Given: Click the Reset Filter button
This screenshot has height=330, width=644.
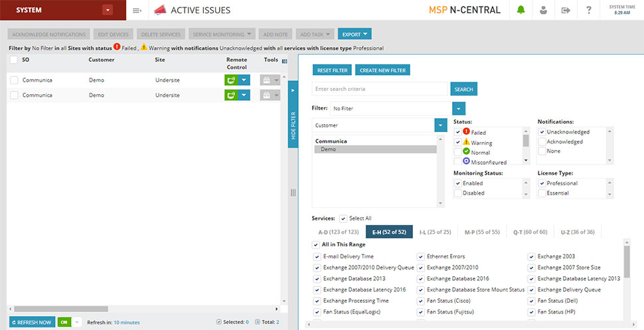Looking at the screenshot, I should point(332,70).
